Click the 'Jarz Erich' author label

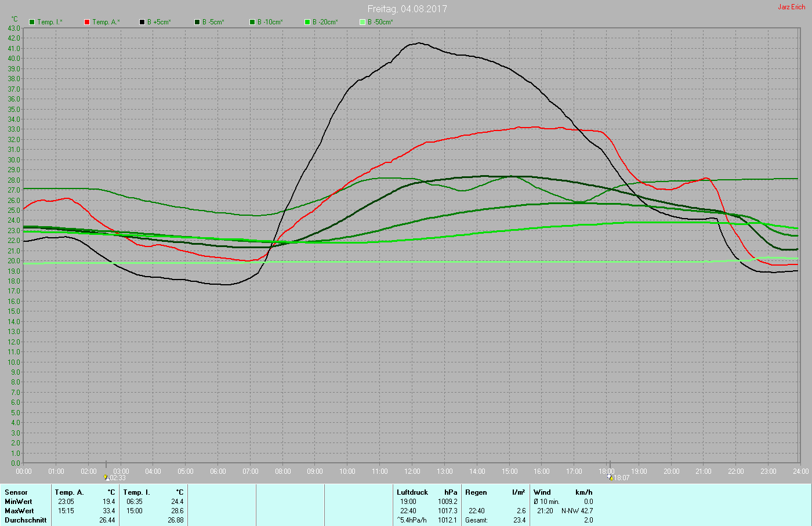pyautogui.click(x=792, y=7)
